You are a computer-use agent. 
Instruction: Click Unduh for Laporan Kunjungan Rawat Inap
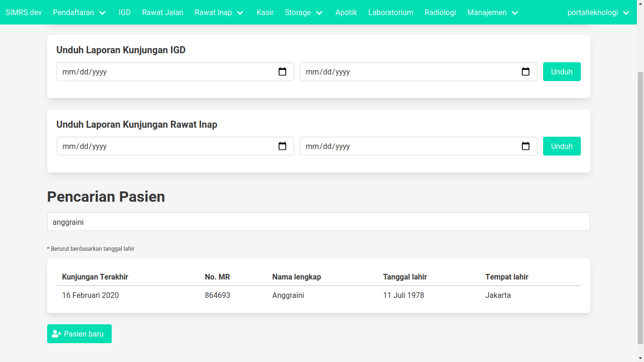pos(561,146)
